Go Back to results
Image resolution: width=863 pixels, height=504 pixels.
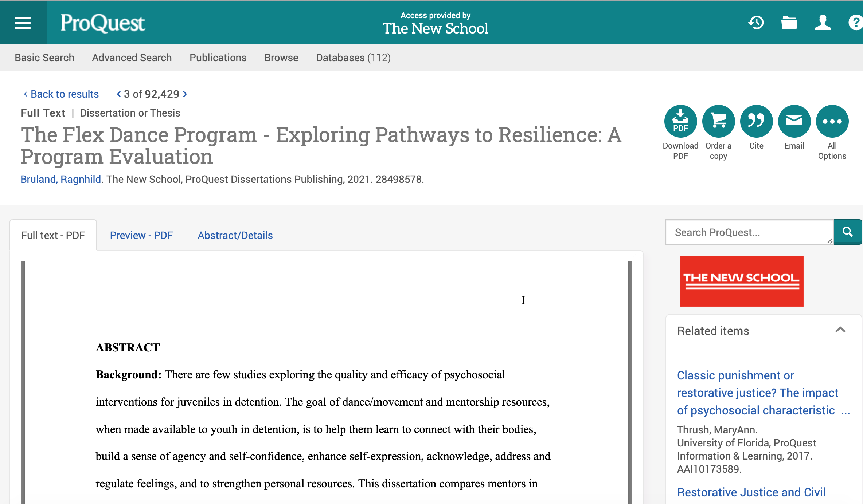click(x=61, y=94)
